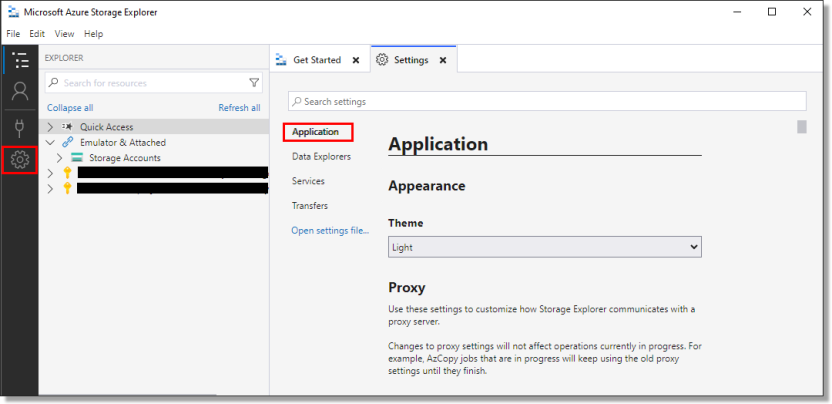Click Collapse all link

[x=70, y=108]
